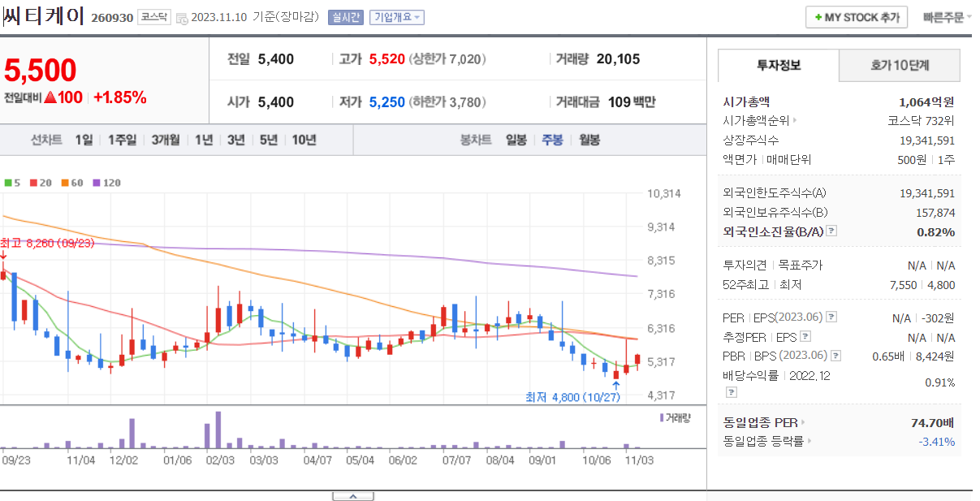Click the arrow icon next to 동일업종 PER

(x=803, y=422)
